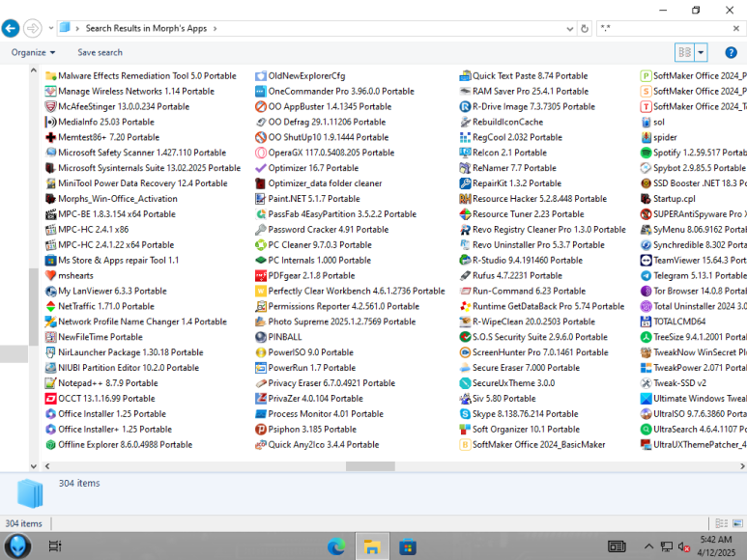
Task: Open the view options dropdown arrow
Action: (701, 52)
